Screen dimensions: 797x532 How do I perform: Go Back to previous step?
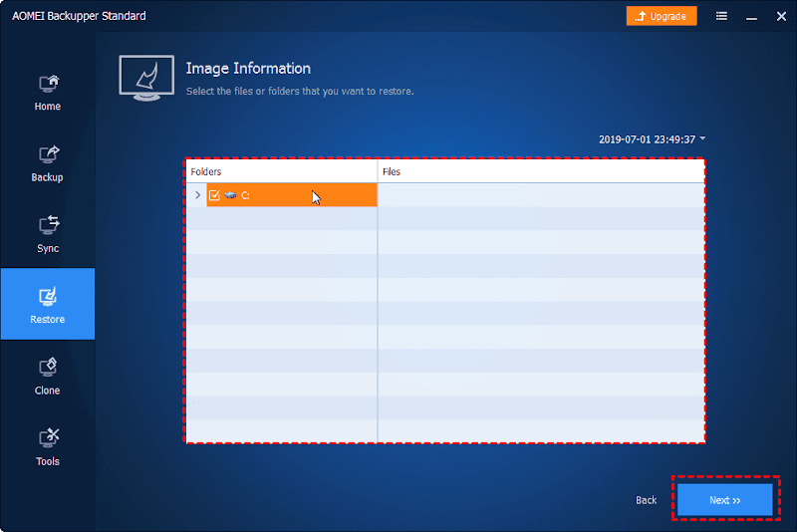(646, 500)
